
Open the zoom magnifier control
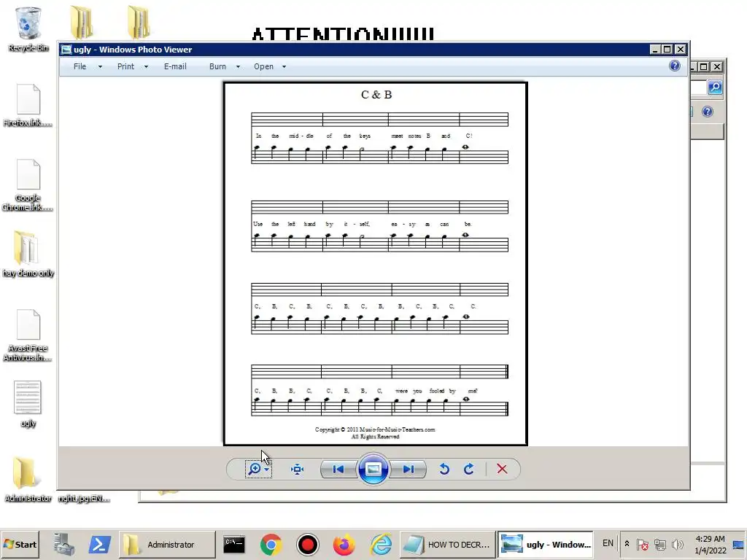[258, 469]
